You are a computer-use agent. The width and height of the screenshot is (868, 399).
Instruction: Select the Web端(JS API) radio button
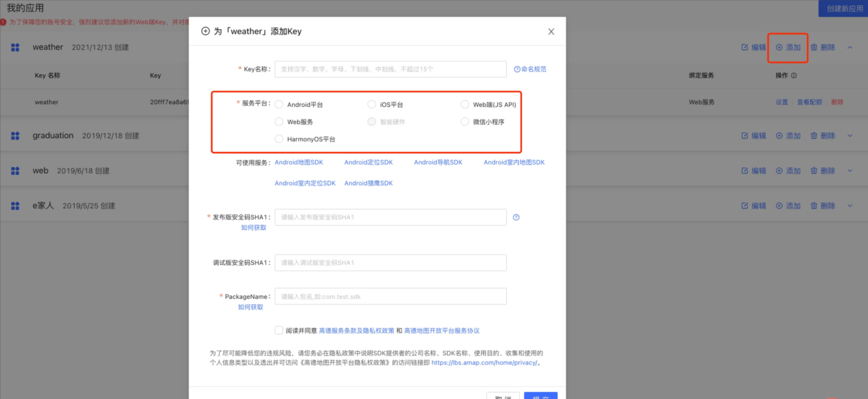point(465,104)
